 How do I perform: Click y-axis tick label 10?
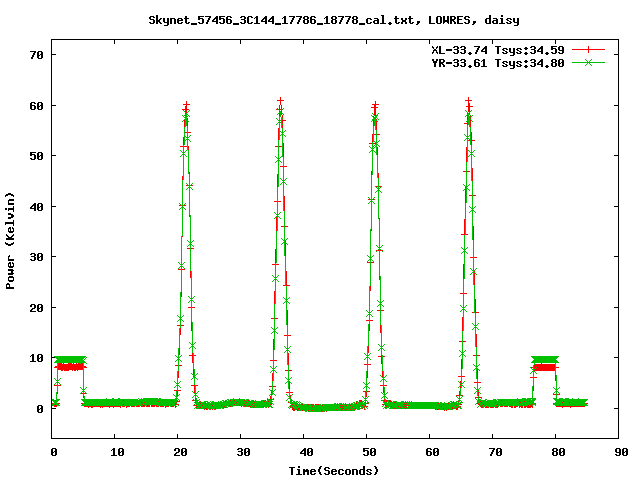click(x=36, y=358)
